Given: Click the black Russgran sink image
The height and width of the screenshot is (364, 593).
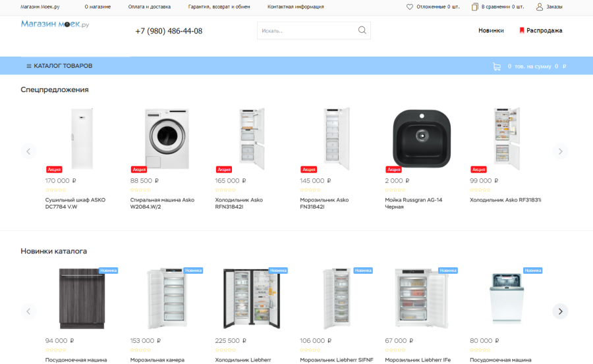Looking at the screenshot, I should [x=422, y=139].
